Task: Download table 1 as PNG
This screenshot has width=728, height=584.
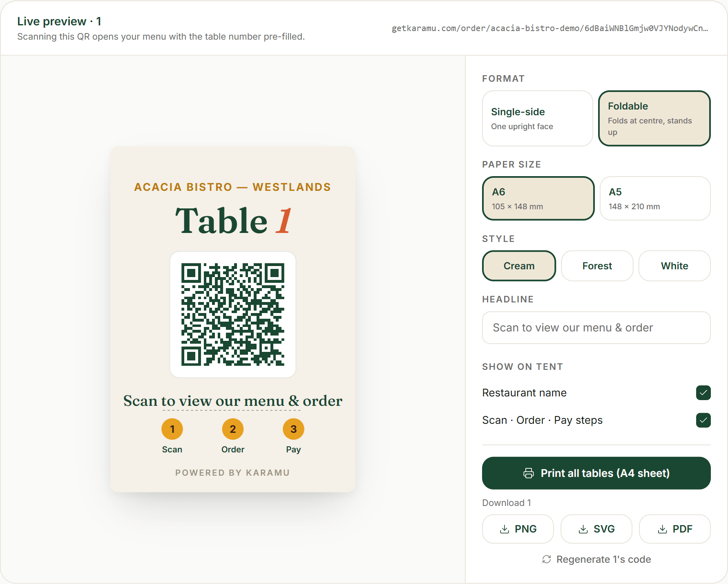Action: coord(518,529)
